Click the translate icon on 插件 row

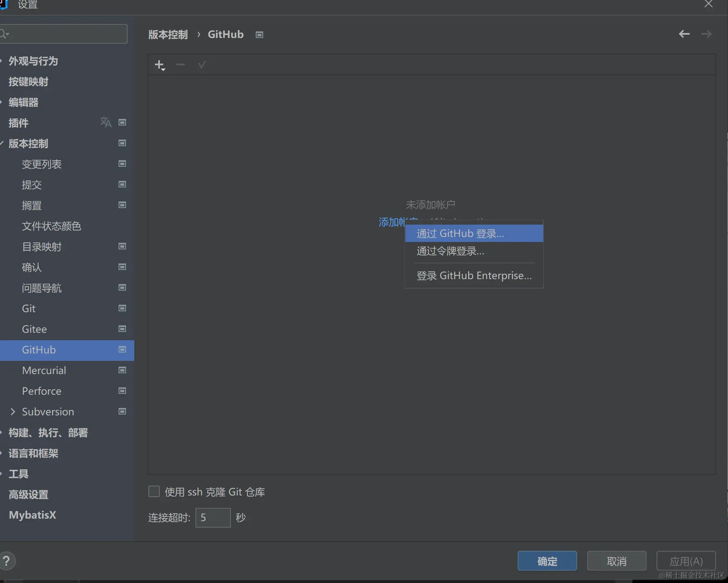(106, 122)
